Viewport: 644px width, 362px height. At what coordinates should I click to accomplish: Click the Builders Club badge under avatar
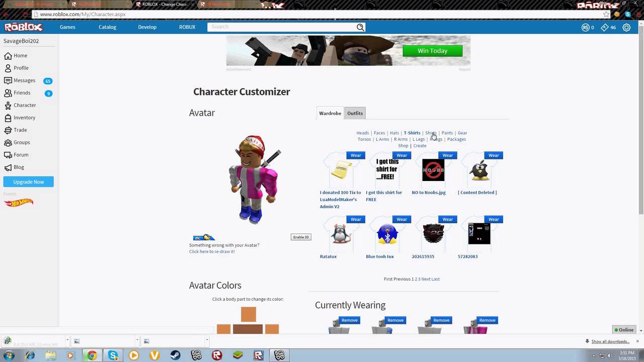click(204, 237)
